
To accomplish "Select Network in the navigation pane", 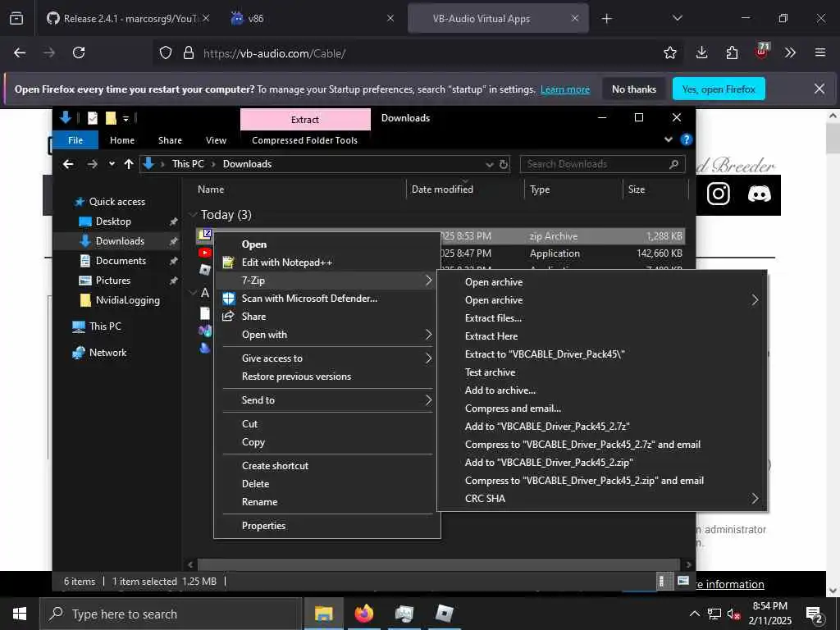I will (x=107, y=353).
